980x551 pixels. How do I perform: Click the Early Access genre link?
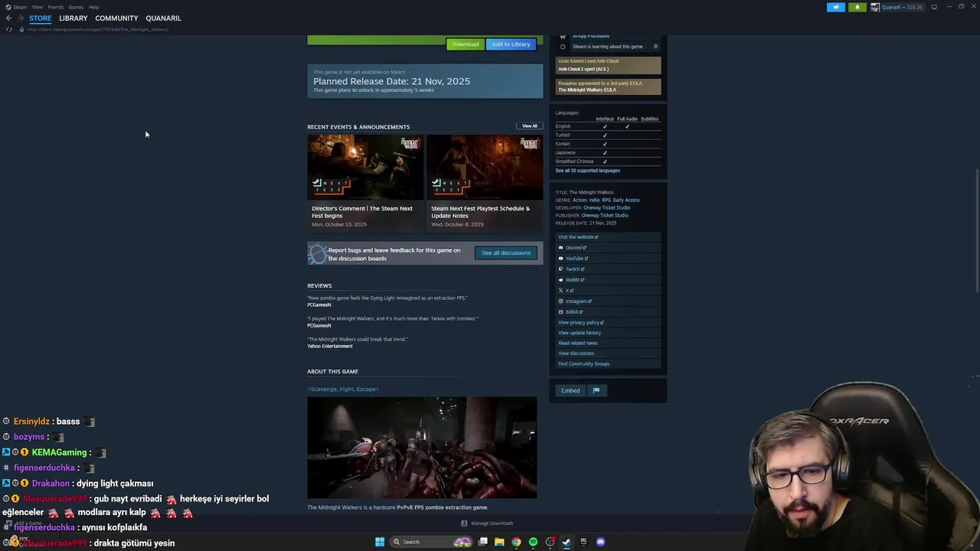click(x=626, y=200)
